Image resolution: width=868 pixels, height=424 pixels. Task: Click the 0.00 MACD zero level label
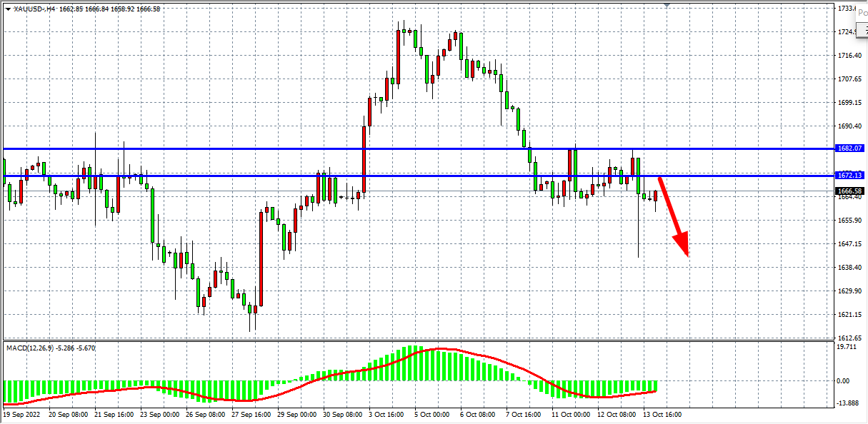(x=844, y=381)
